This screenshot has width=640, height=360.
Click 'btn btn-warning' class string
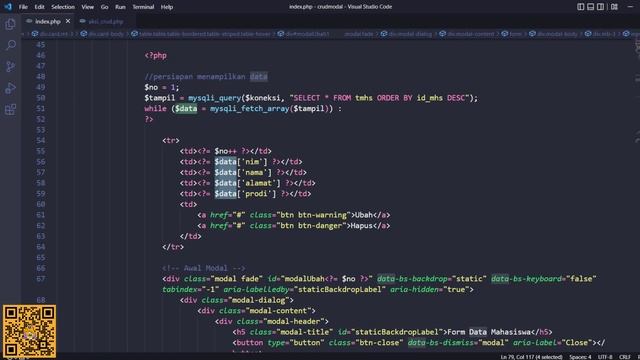[314, 215]
